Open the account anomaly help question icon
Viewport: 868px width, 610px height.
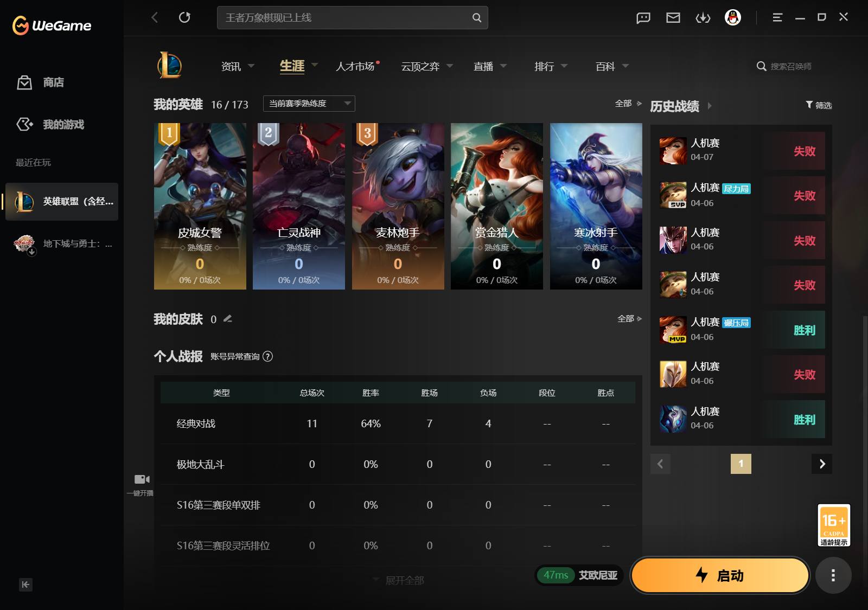(x=267, y=356)
